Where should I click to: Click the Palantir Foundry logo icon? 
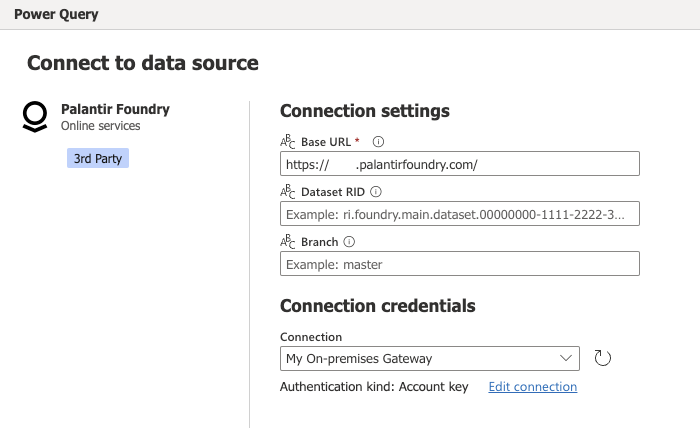[35, 117]
